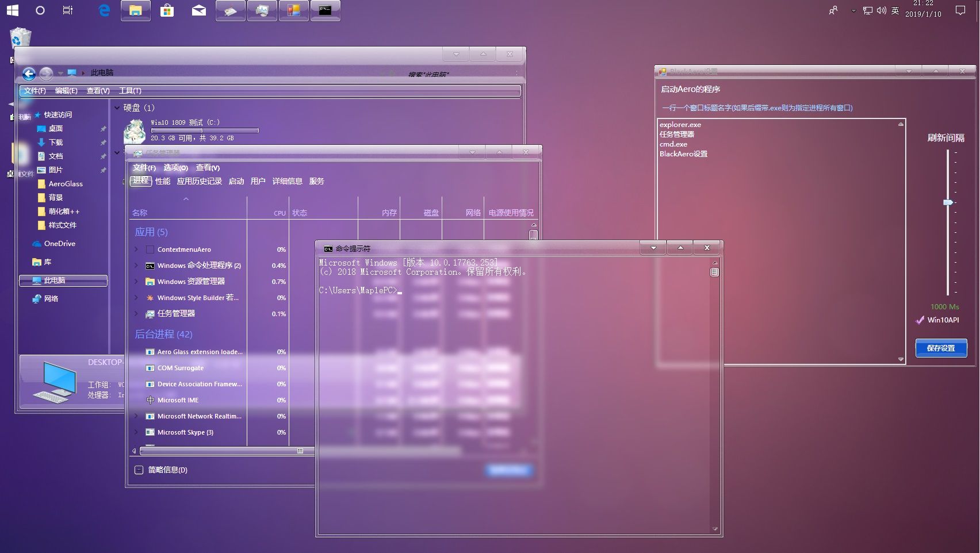Open Task View on the taskbar
Screen dimensions: 980x553
tap(68, 10)
